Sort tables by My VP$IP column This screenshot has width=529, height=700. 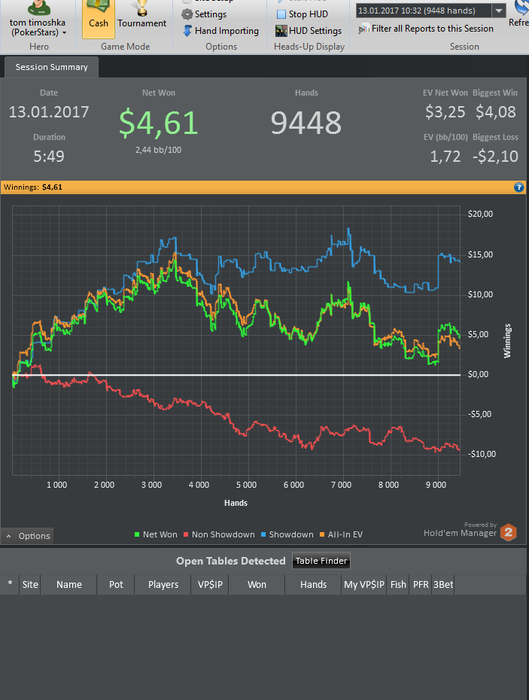click(364, 584)
